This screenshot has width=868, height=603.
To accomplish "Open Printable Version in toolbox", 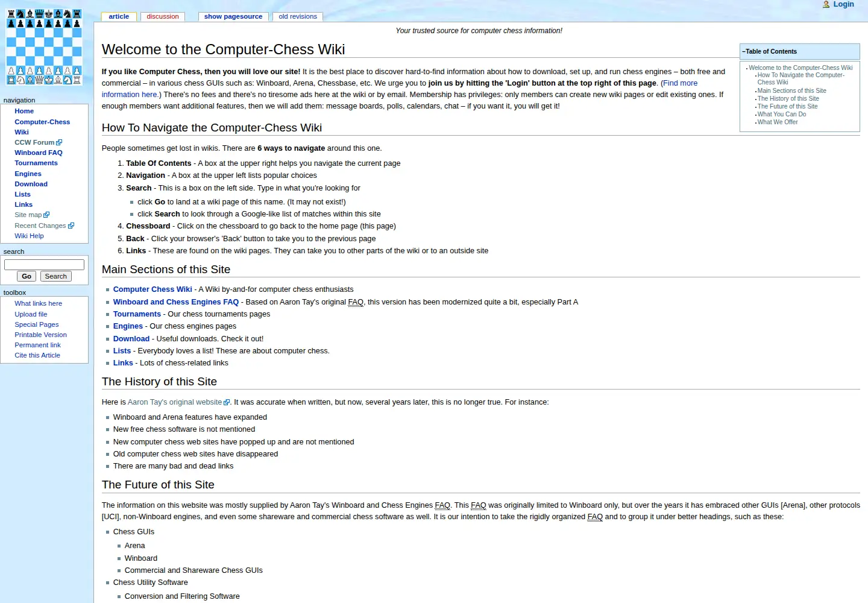I will tap(40, 335).
